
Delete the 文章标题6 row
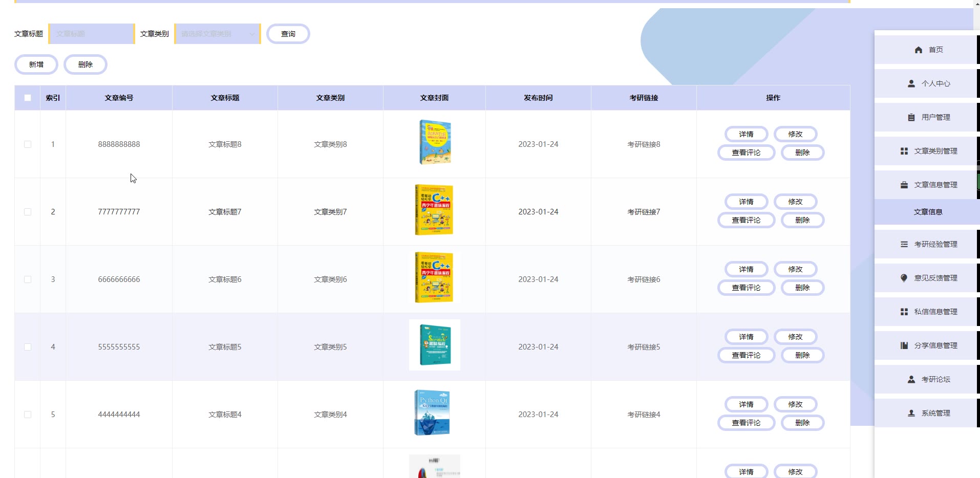pyautogui.click(x=802, y=288)
